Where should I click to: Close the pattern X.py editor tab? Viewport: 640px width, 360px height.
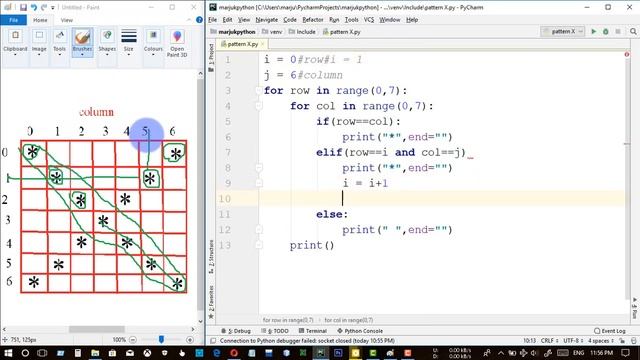(262, 44)
